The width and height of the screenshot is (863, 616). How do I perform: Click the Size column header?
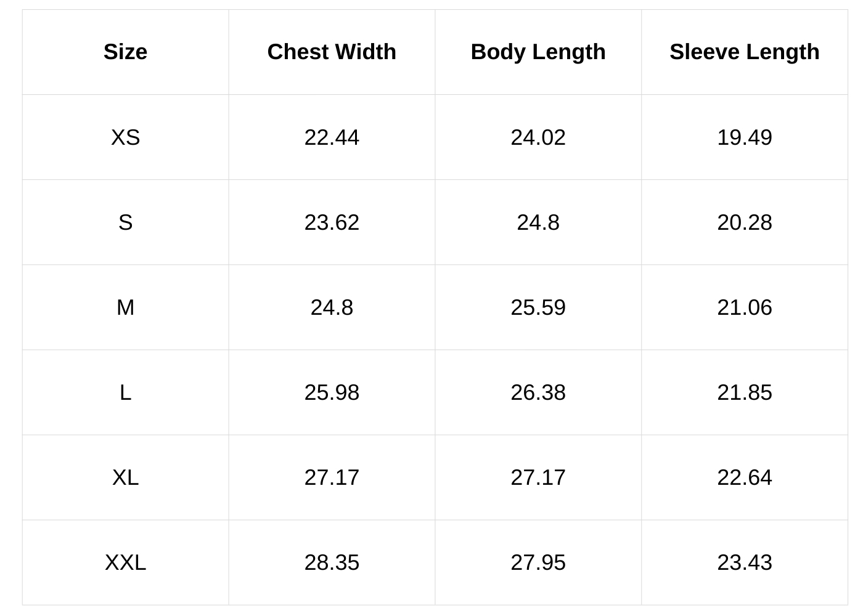[x=125, y=52]
